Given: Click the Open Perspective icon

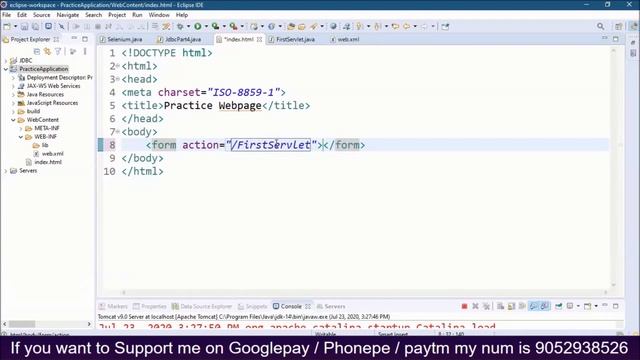Looking at the screenshot, I should [619, 27].
